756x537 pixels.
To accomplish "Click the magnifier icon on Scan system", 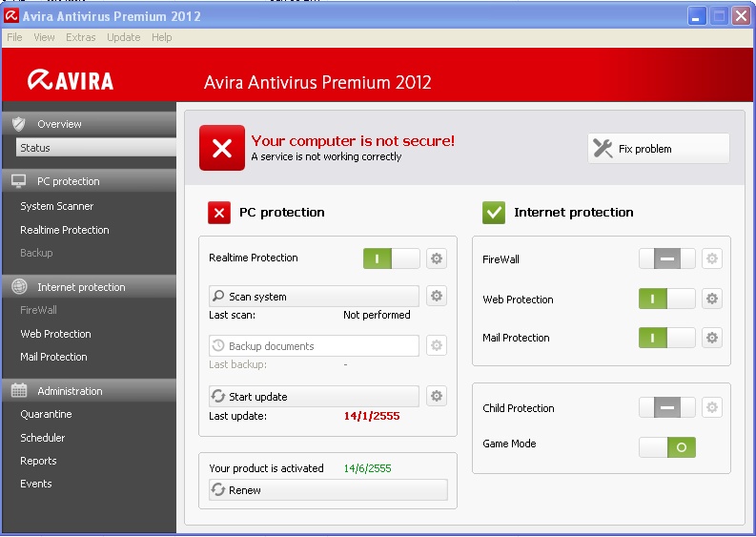I will (x=218, y=296).
